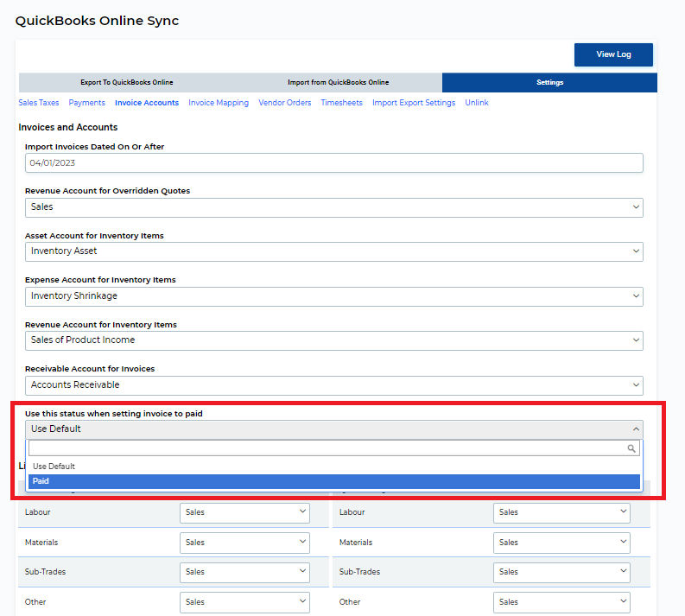685x616 pixels.
Task: Choose the Use Default list option
Action: pos(333,467)
